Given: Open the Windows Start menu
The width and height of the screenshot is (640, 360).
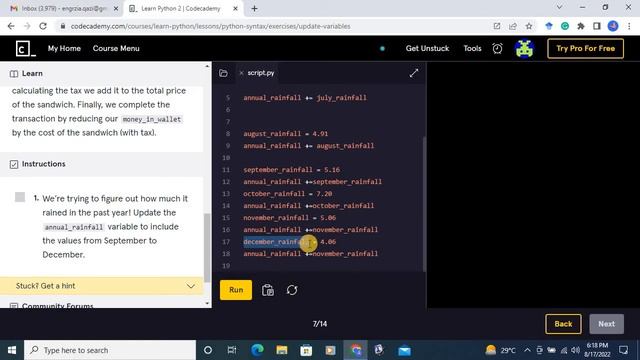Looking at the screenshot, I should [12, 350].
